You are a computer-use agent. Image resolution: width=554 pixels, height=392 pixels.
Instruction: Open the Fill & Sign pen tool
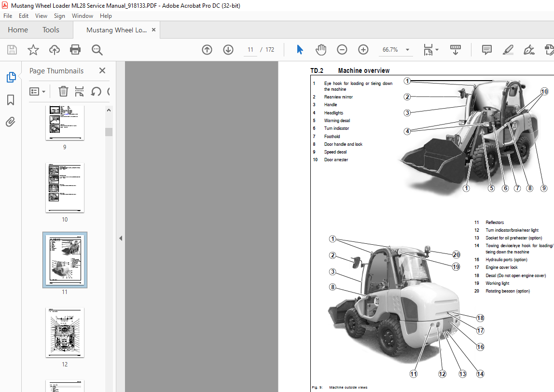pos(529,50)
